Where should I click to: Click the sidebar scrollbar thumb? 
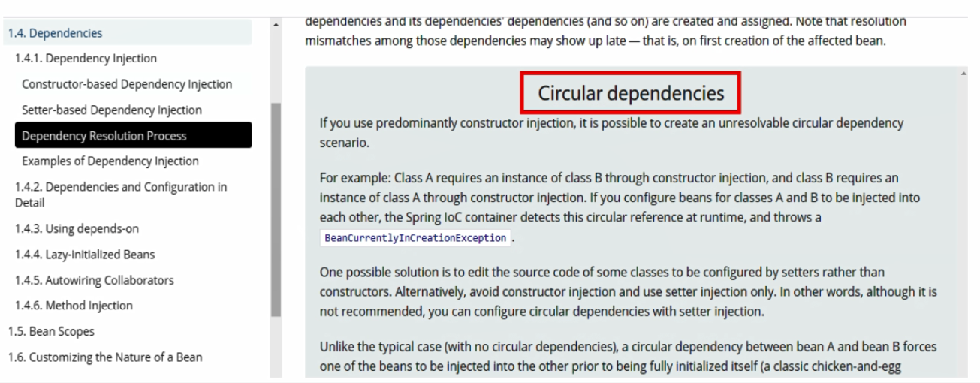[276, 210]
